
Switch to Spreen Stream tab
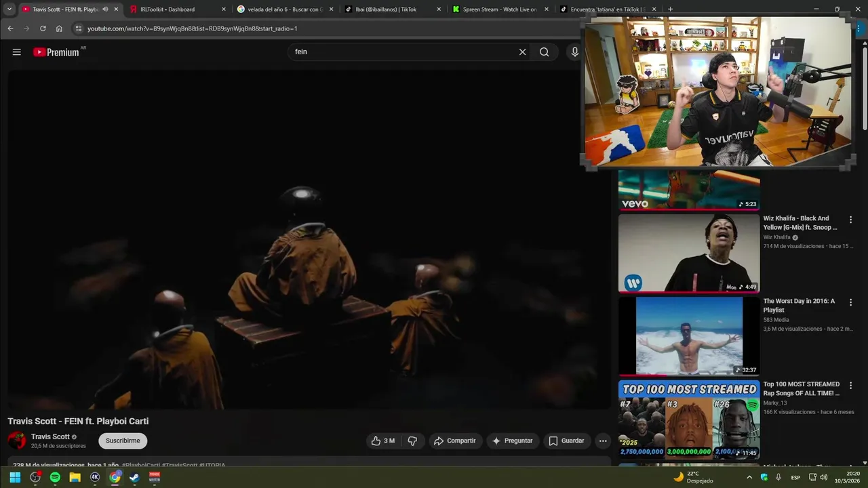pos(499,9)
